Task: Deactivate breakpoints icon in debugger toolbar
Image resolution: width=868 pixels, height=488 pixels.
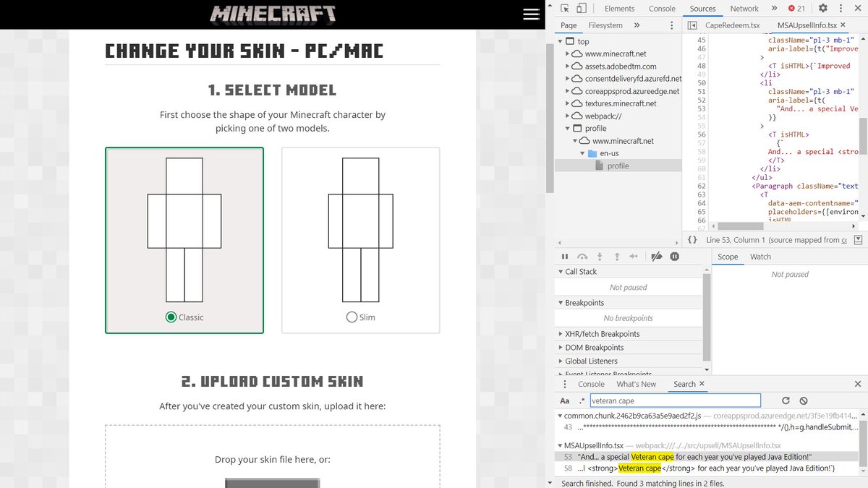Action: (x=657, y=257)
